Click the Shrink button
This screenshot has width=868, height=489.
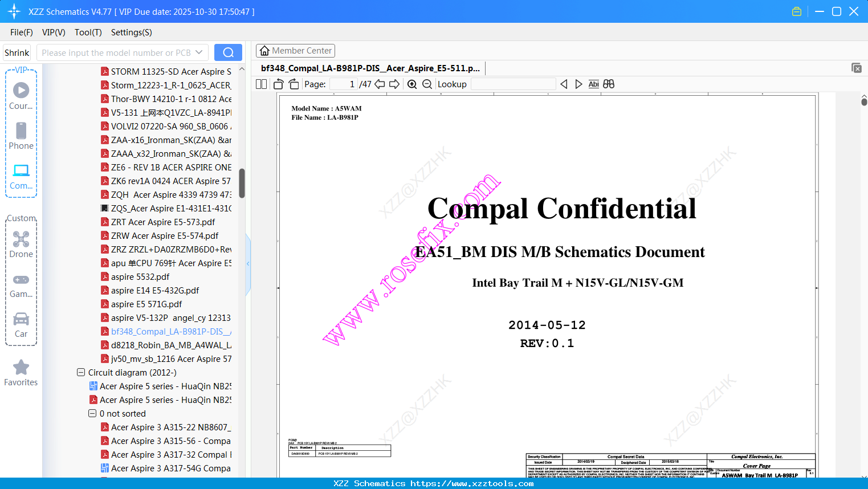17,52
